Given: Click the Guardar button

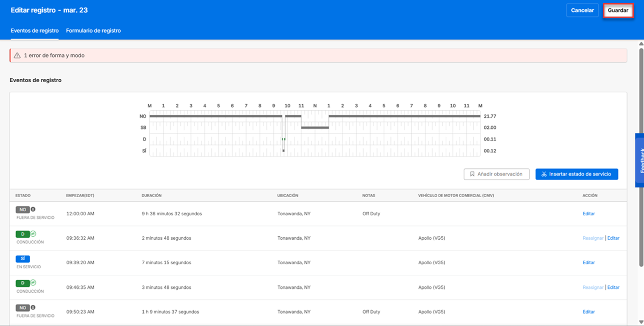Looking at the screenshot, I should 618,10.
